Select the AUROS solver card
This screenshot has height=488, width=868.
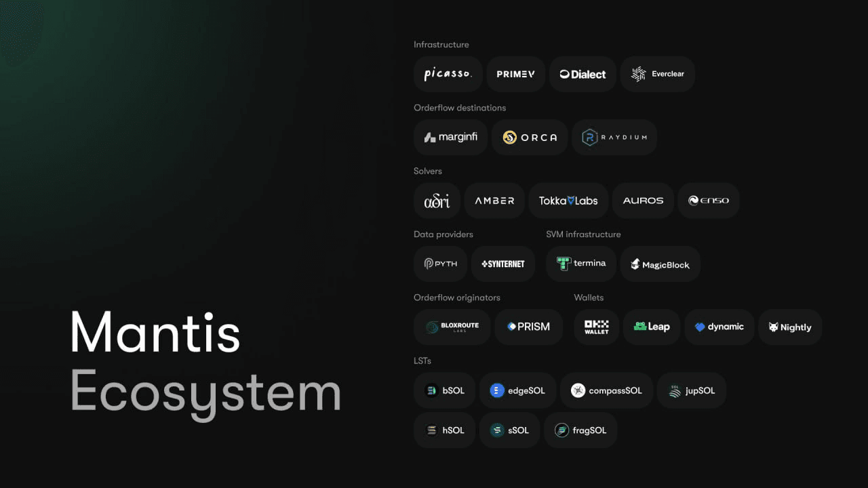(x=643, y=201)
